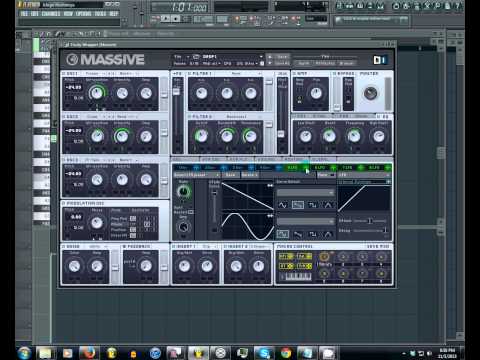Click the Save button beside preset name
Viewport: 480px width, 360px height.
282,57
